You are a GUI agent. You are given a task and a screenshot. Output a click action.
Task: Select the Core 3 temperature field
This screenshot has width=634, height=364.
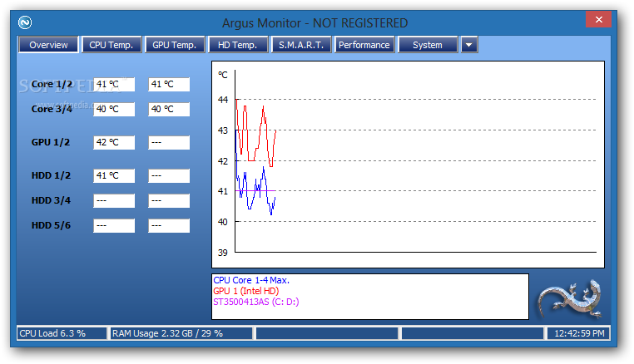114,109
